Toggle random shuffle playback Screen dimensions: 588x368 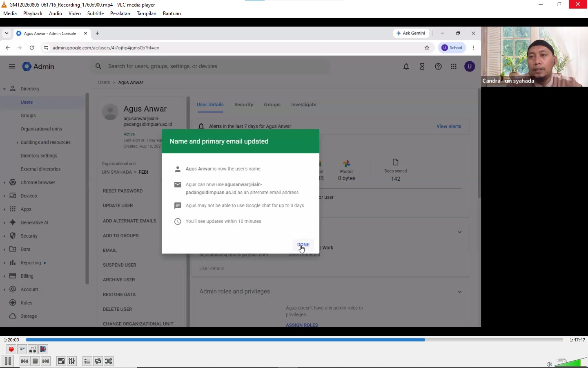[109, 361]
